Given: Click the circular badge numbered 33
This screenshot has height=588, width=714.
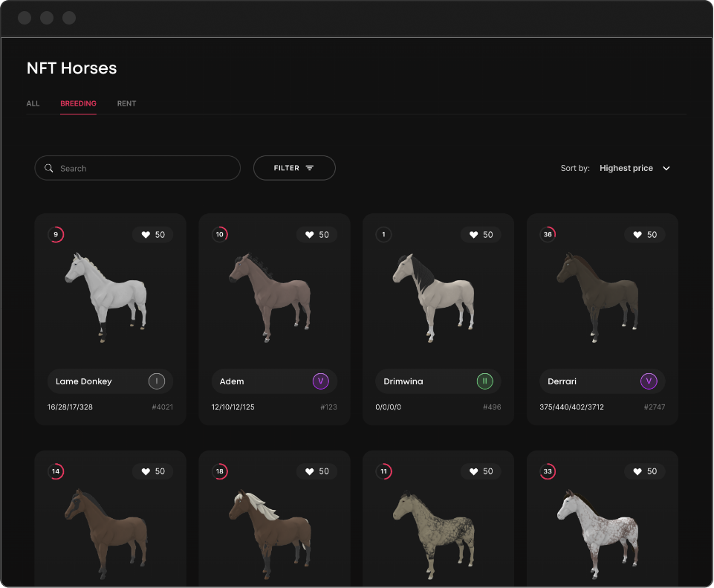Looking at the screenshot, I should coord(548,471).
